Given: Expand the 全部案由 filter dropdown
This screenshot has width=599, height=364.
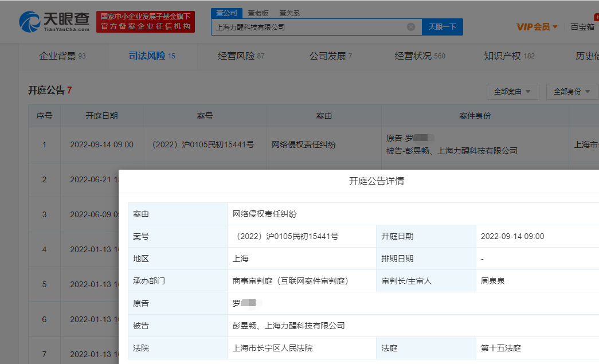Looking at the screenshot, I should pyautogui.click(x=512, y=91).
